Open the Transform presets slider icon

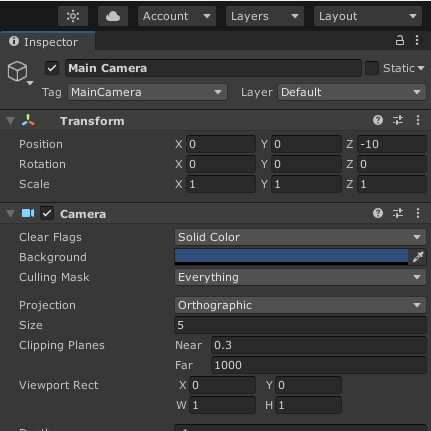[398, 120]
